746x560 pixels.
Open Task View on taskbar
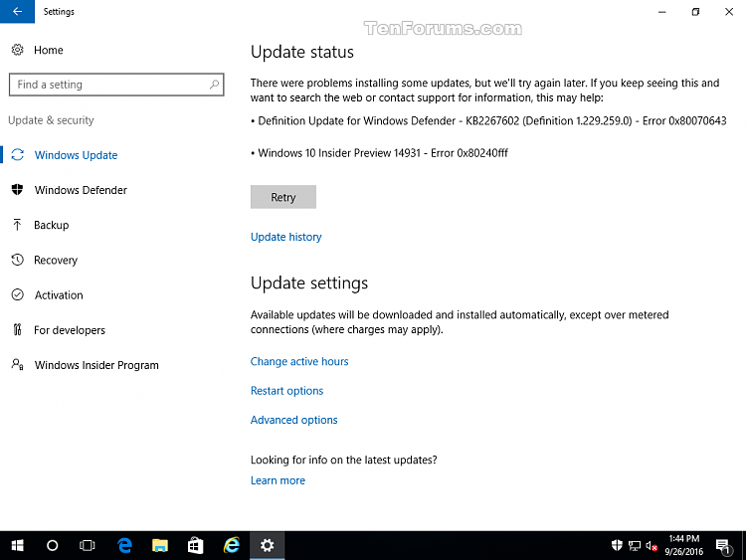tap(88, 546)
